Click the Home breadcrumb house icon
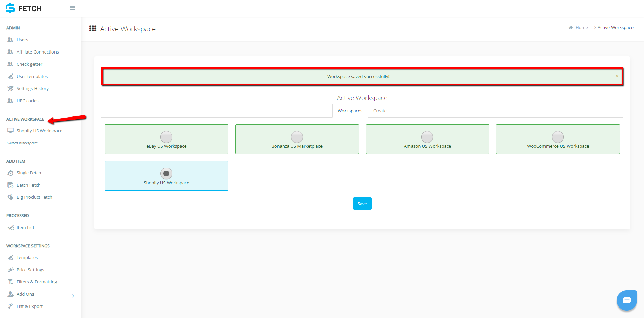644x318 pixels. click(x=571, y=27)
